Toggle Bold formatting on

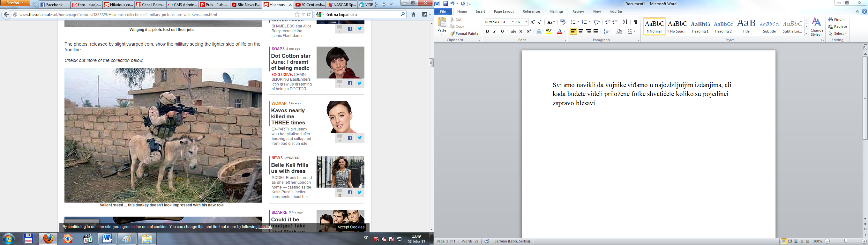[487, 31]
